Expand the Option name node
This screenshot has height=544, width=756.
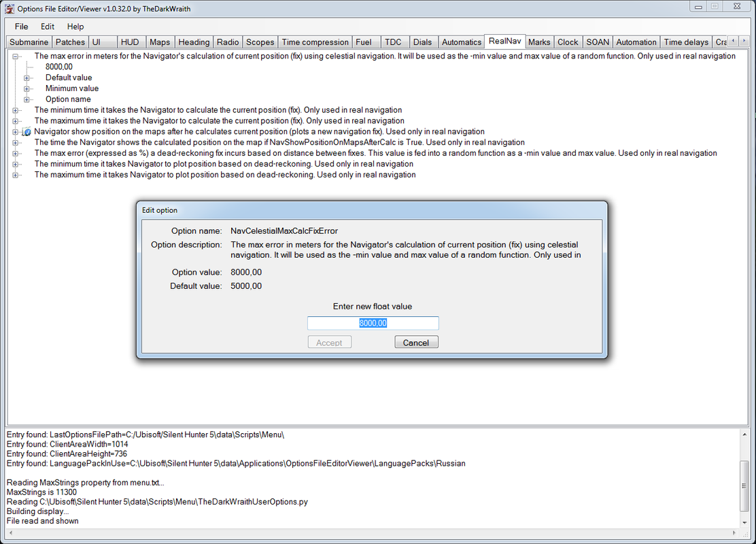(x=27, y=99)
